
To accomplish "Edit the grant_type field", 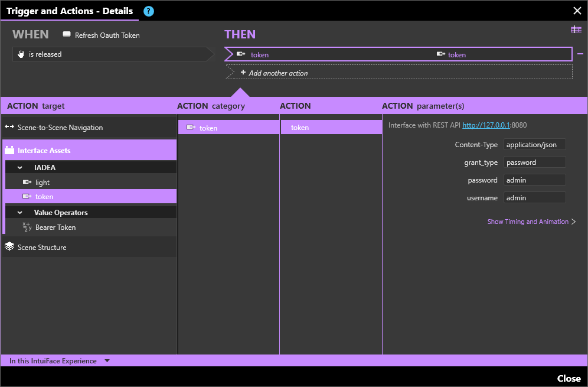I will 534,162.
